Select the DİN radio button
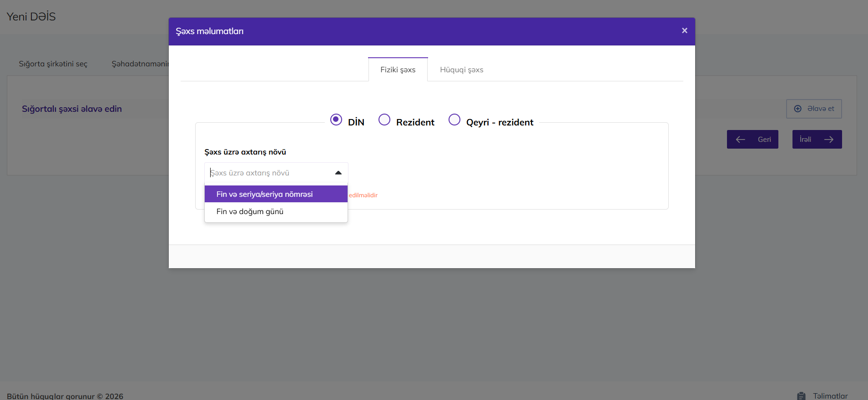868x400 pixels. (x=336, y=120)
